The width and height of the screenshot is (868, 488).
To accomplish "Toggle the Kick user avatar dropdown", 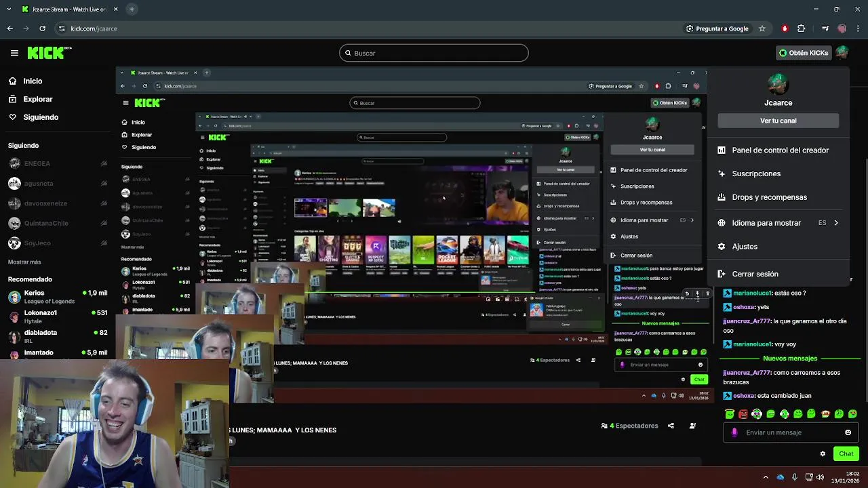I will 842,53.
